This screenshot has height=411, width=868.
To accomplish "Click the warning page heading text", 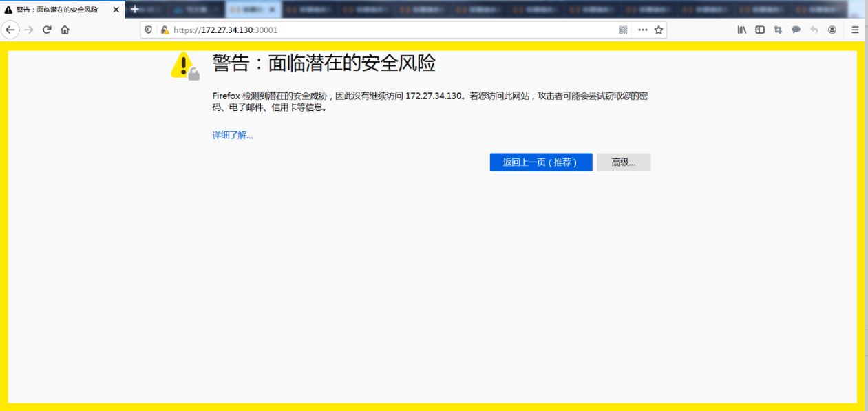I will click(x=324, y=63).
